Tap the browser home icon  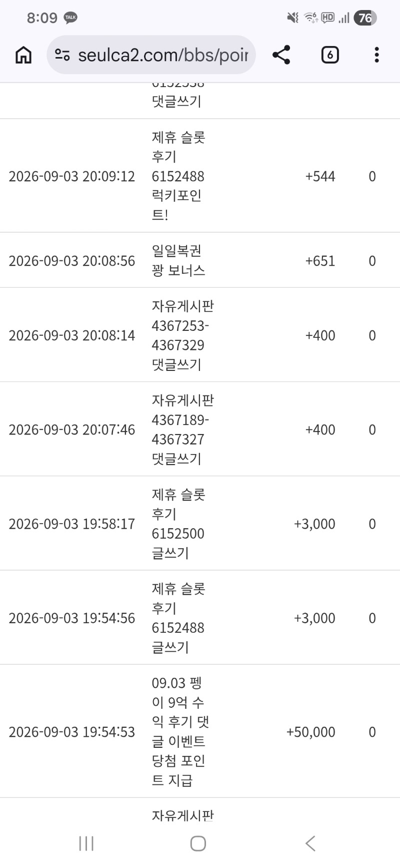23,55
